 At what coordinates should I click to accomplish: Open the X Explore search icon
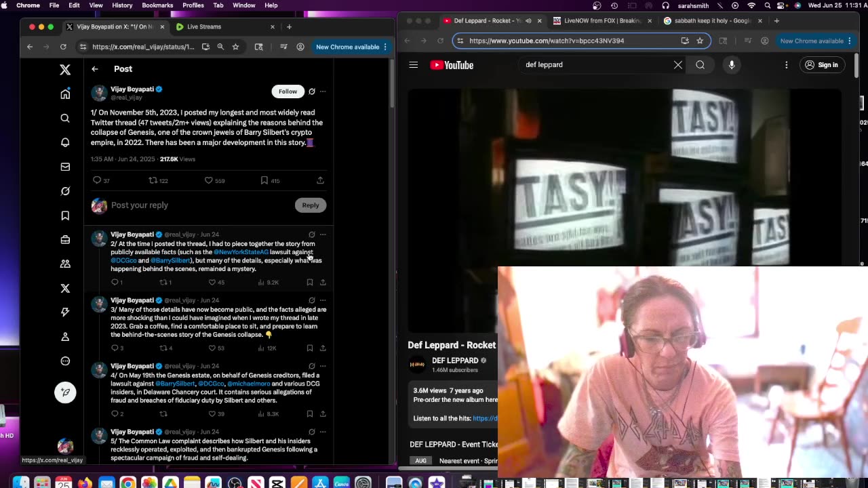point(65,118)
